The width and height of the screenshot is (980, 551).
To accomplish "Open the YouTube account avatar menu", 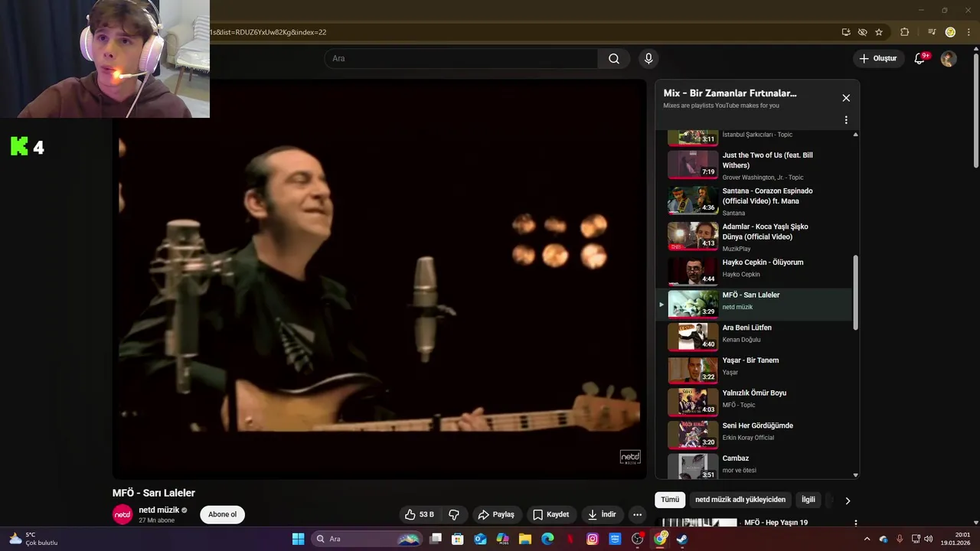I will (x=949, y=59).
